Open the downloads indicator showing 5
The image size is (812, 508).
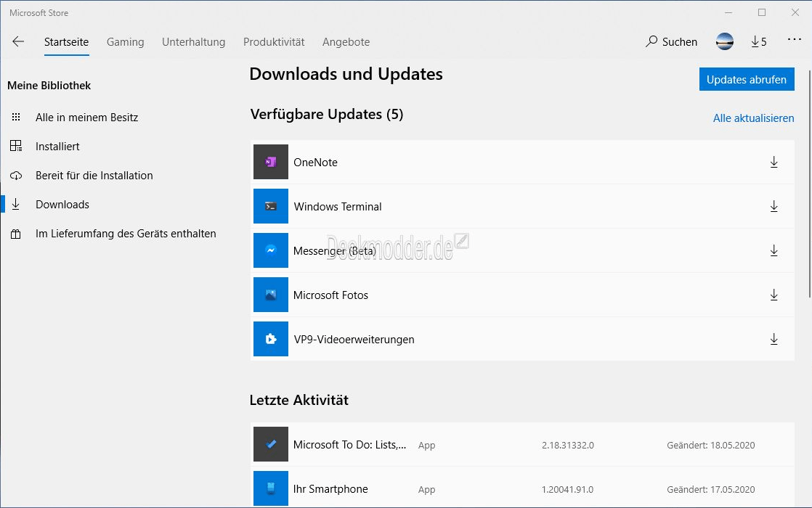coord(759,41)
